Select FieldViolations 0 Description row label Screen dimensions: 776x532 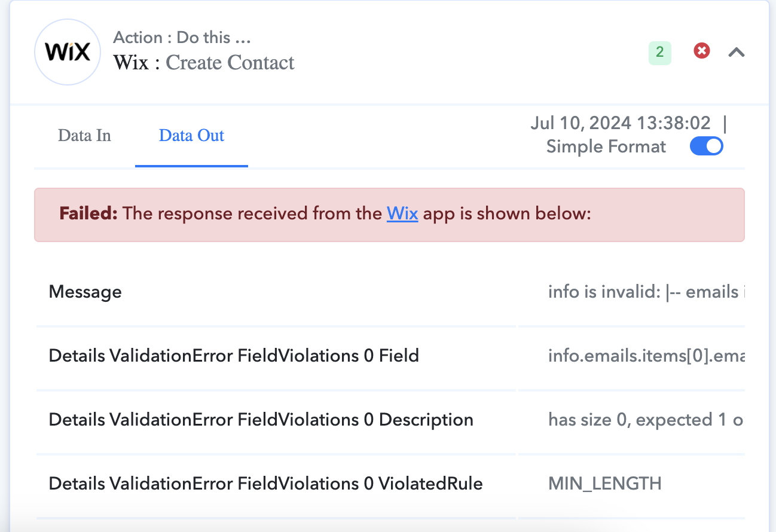tap(261, 420)
